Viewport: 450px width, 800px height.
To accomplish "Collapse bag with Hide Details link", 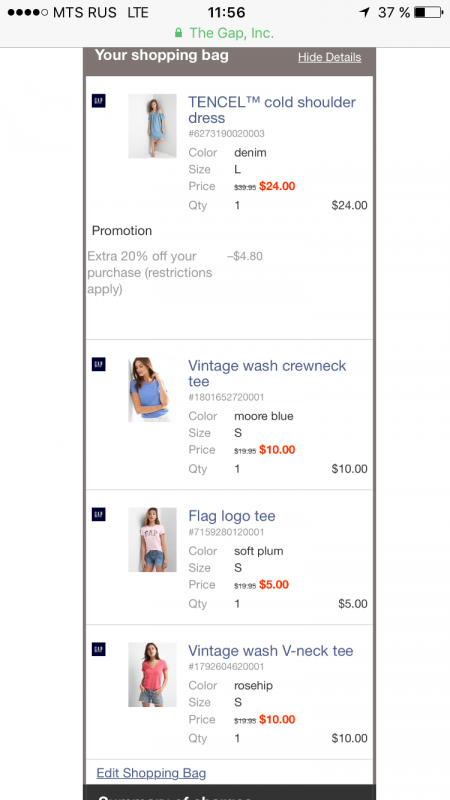I will tap(330, 57).
